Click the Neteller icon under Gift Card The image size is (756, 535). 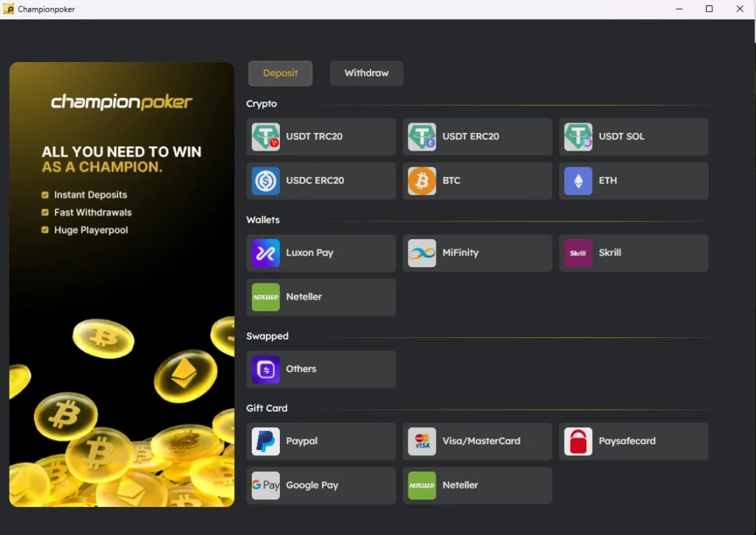[x=422, y=486]
